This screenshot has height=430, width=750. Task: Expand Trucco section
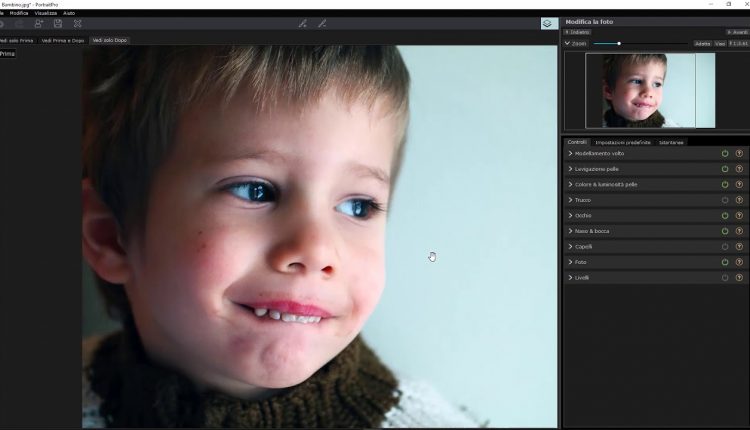click(x=570, y=200)
